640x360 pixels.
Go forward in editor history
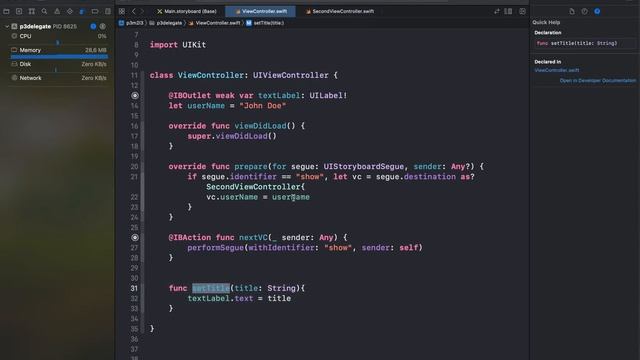[x=142, y=11]
